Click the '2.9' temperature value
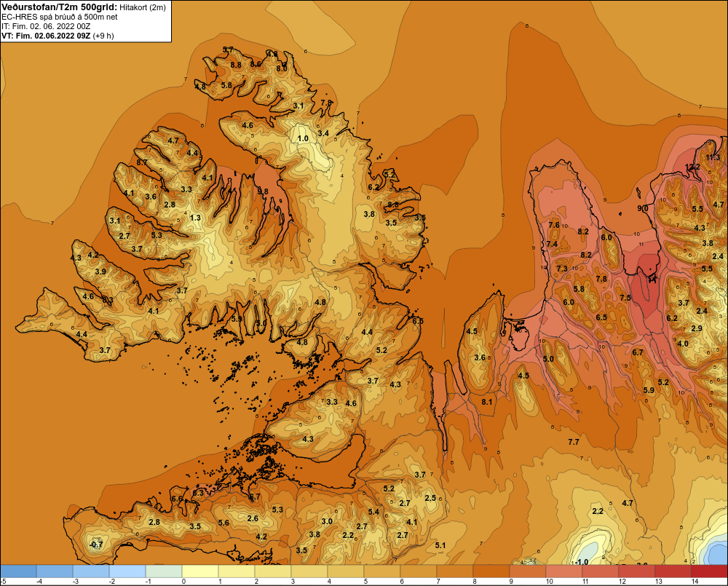 pos(697,328)
